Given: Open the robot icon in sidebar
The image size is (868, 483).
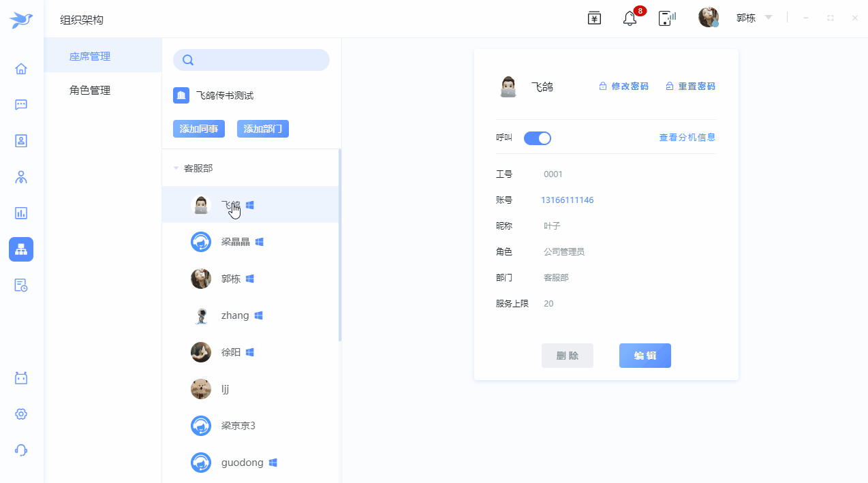Looking at the screenshot, I should [21, 378].
